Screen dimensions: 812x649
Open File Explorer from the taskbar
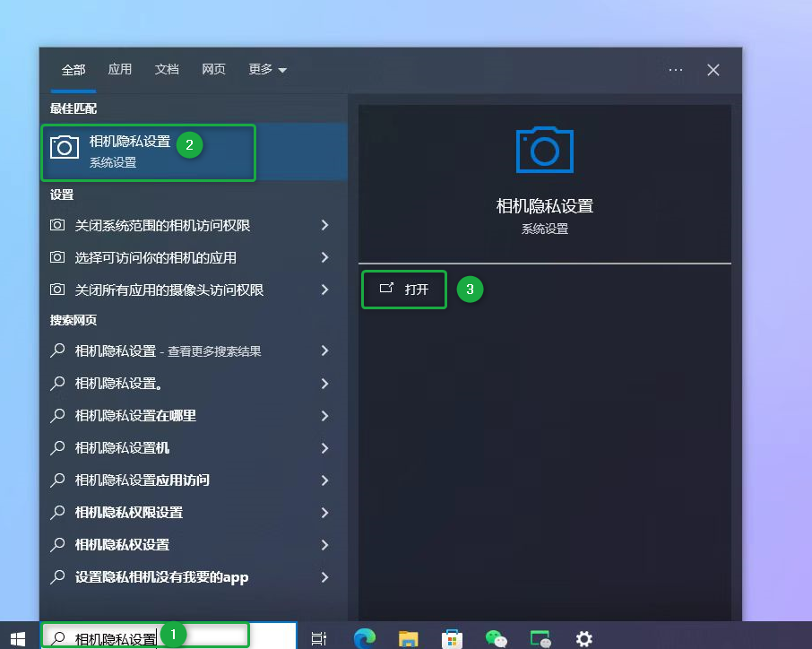[x=409, y=638]
